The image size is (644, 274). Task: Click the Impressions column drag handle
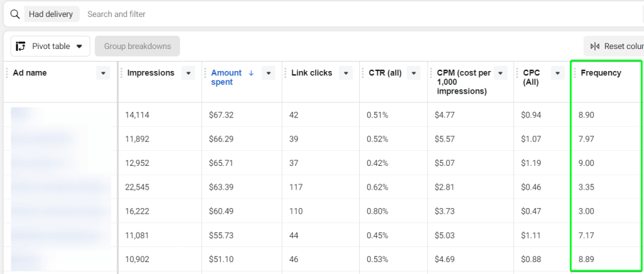(121, 73)
